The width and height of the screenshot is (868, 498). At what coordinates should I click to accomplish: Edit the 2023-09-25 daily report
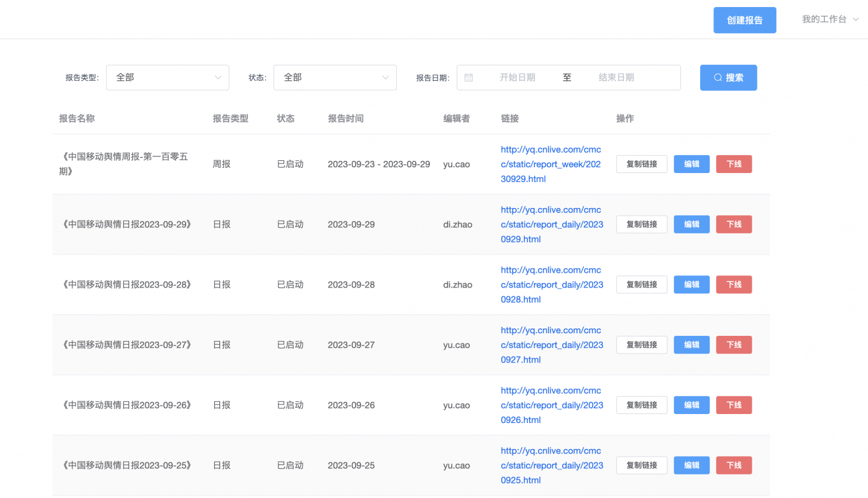click(x=692, y=465)
